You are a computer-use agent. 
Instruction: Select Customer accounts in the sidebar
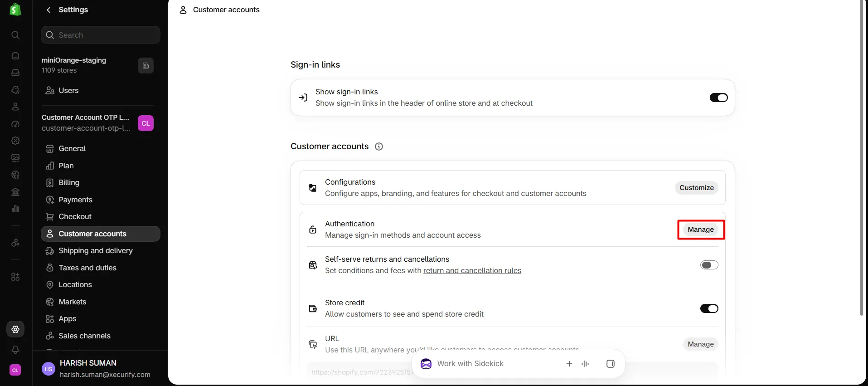(x=100, y=234)
